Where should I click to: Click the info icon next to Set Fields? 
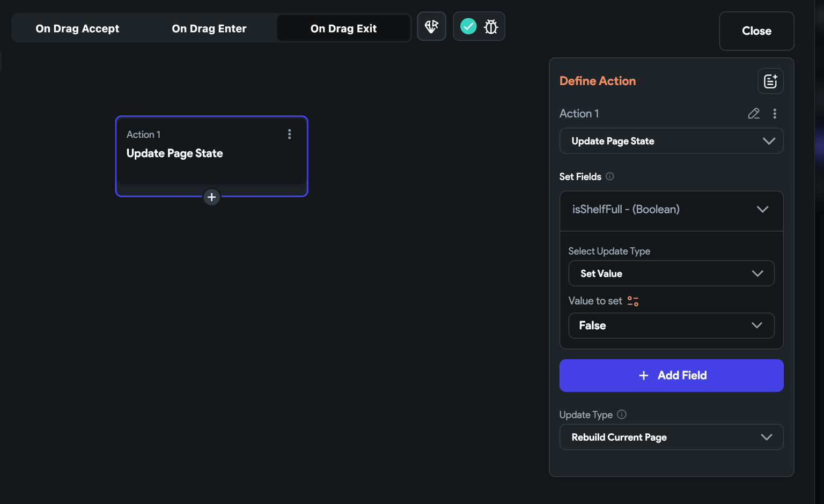click(x=610, y=176)
